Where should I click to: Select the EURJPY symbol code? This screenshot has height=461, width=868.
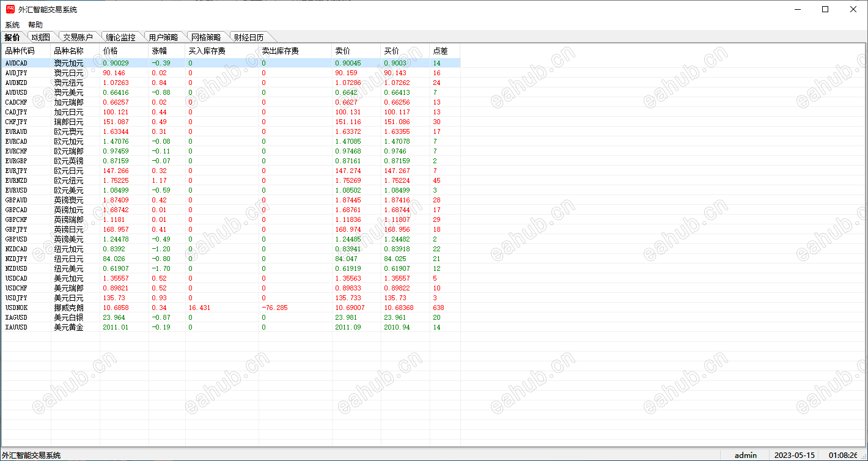[17, 171]
